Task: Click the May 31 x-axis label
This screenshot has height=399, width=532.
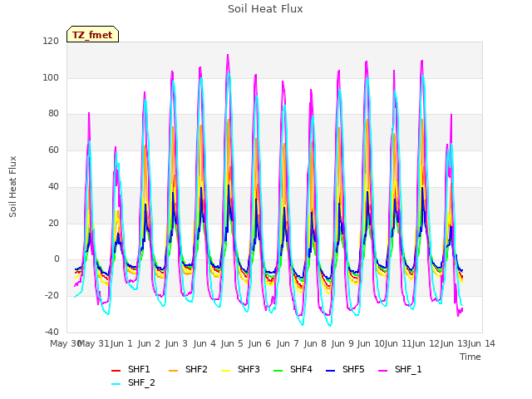Action: [94, 343]
